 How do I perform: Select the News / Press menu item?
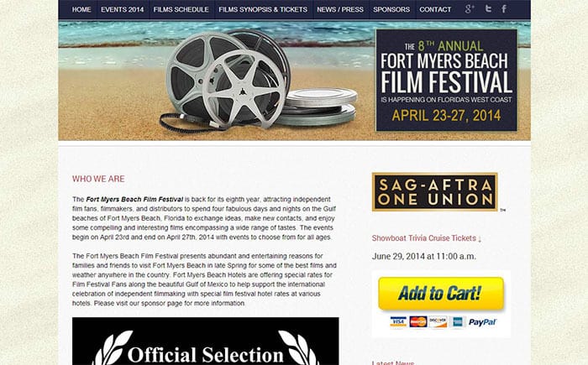point(340,9)
